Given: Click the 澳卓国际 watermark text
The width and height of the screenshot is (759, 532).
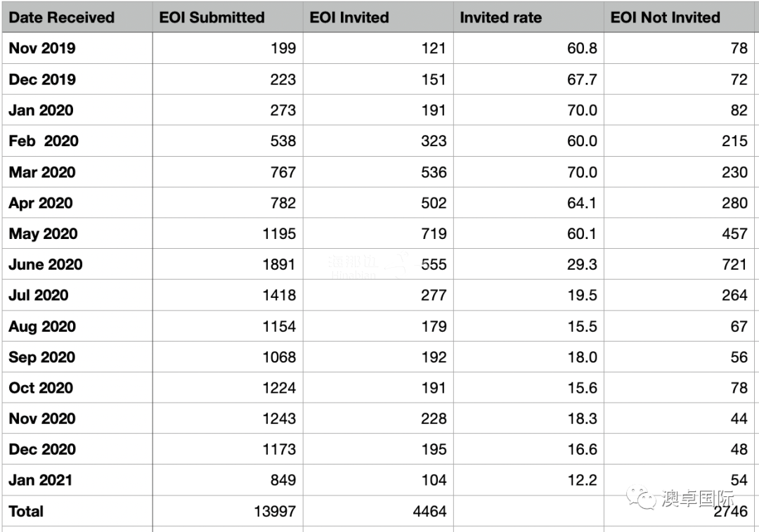Looking at the screenshot, I should point(697,498).
